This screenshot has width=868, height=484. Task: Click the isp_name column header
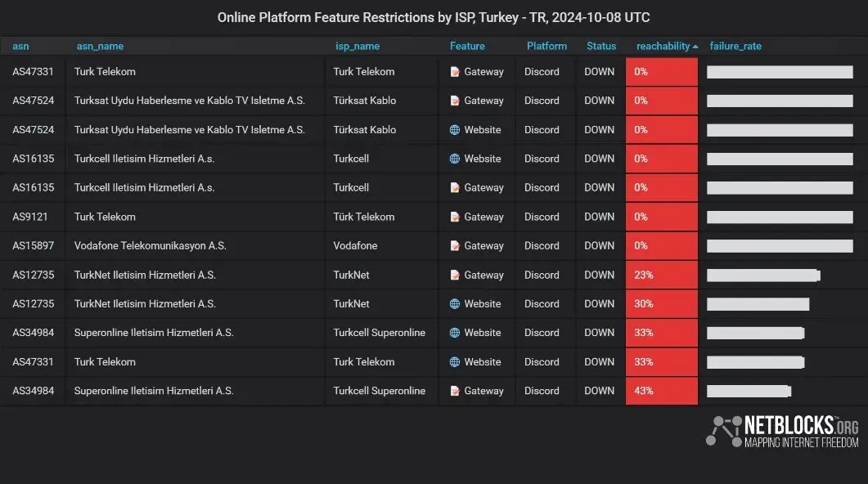click(358, 47)
